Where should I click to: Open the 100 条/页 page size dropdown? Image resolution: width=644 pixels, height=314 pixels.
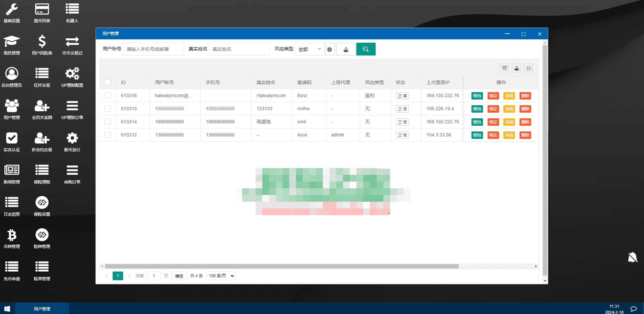221,276
